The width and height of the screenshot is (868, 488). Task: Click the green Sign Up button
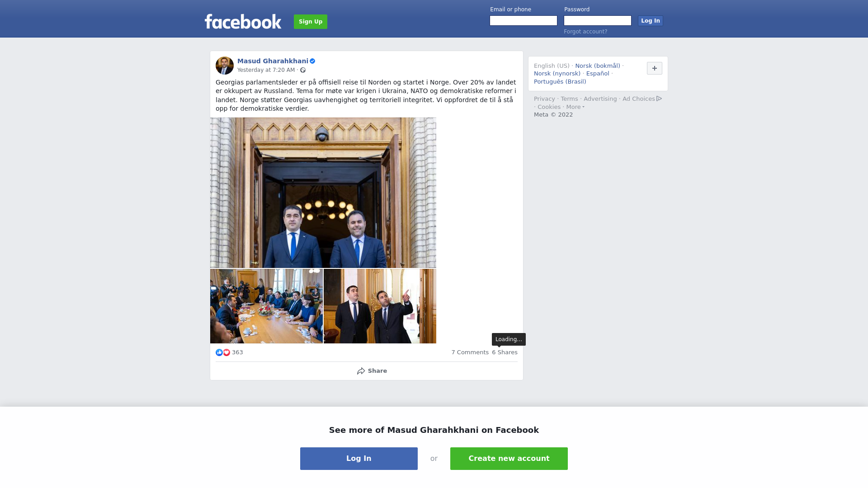311,22
